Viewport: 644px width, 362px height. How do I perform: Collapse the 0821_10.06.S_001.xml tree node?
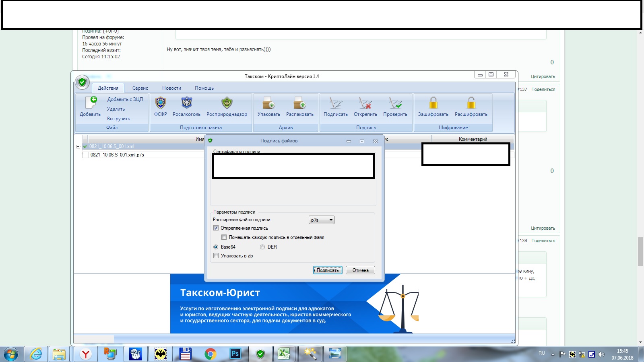[78, 146]
